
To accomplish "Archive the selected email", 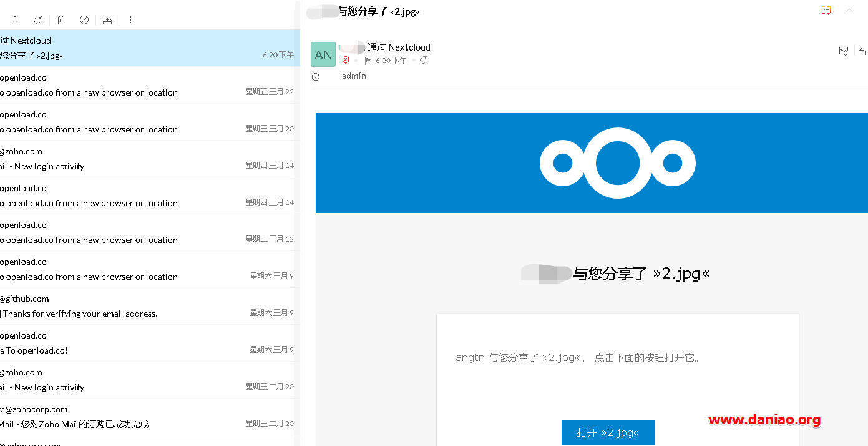I will [x=107, y=20].
